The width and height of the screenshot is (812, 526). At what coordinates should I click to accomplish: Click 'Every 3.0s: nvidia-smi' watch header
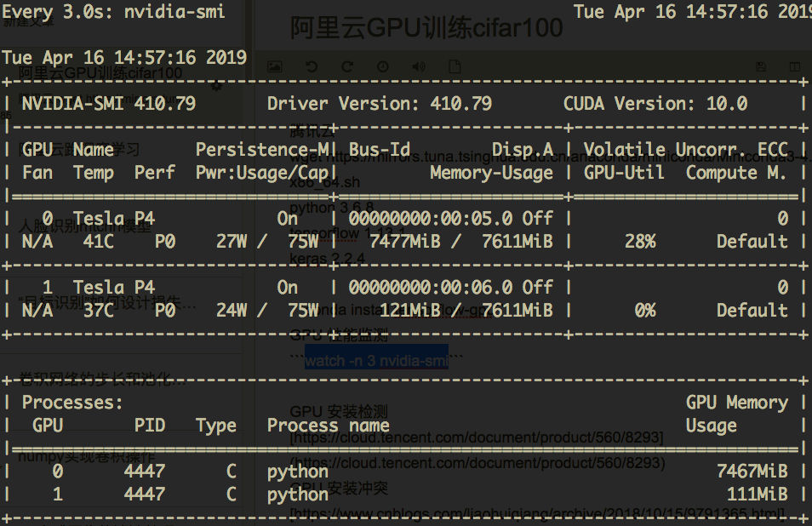pyautogui.click(x=113, y=12)
